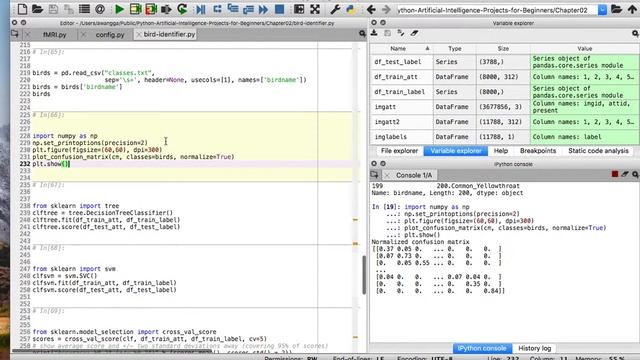
Task: Click the grayed save file icon
Action: click(53, 9)
